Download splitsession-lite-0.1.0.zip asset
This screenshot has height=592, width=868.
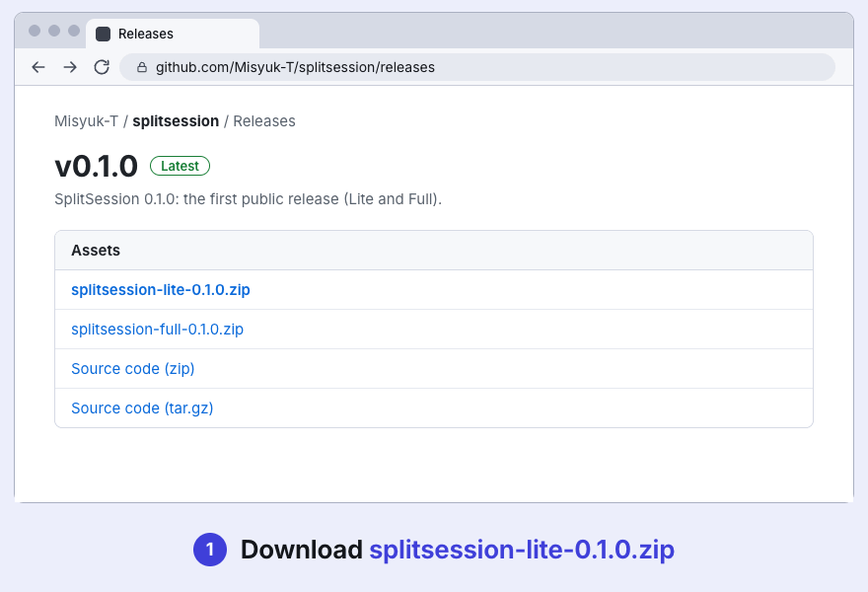click(161, 290)
